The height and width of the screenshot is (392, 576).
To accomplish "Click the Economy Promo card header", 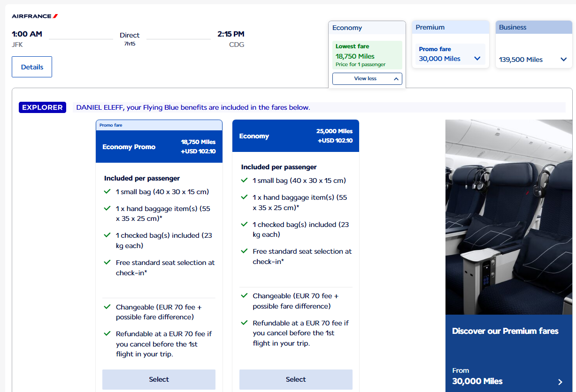I will (159, 146).
